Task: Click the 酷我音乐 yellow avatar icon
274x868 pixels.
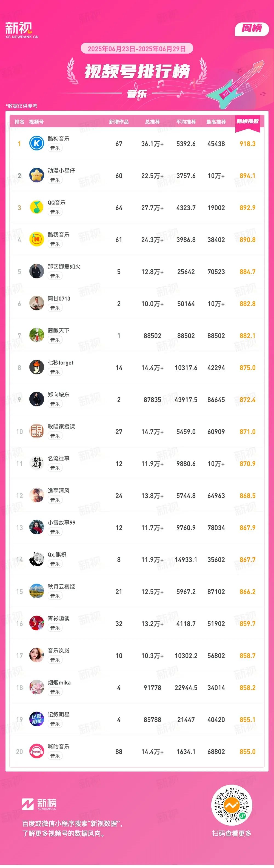Action: tap(36, 239)
